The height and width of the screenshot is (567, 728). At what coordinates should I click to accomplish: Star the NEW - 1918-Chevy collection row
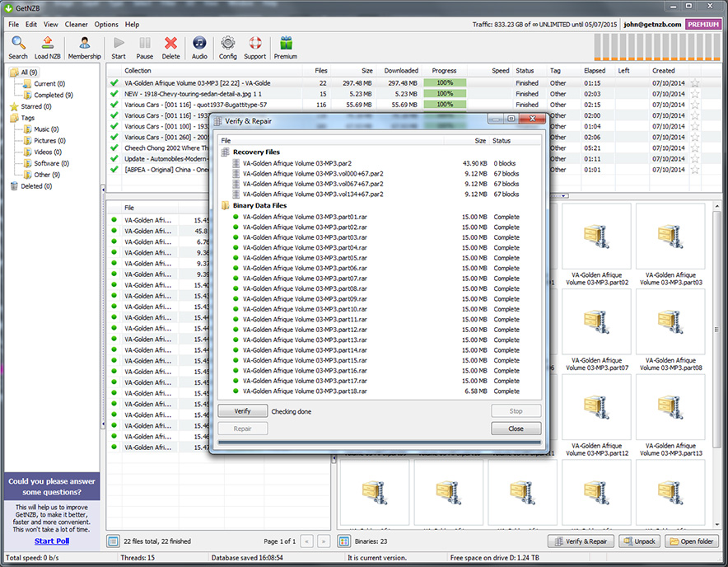pyautogui.click(x=695, y=94)
